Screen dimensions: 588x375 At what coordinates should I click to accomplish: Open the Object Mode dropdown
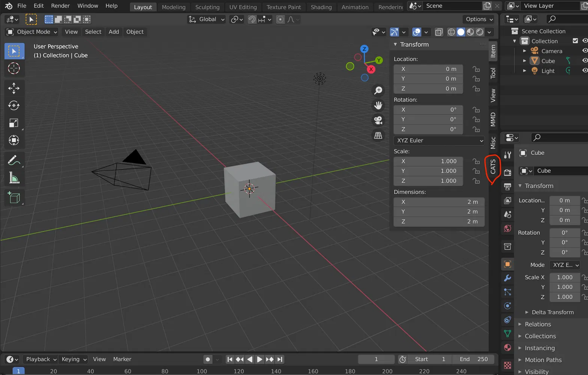(32, 32)
